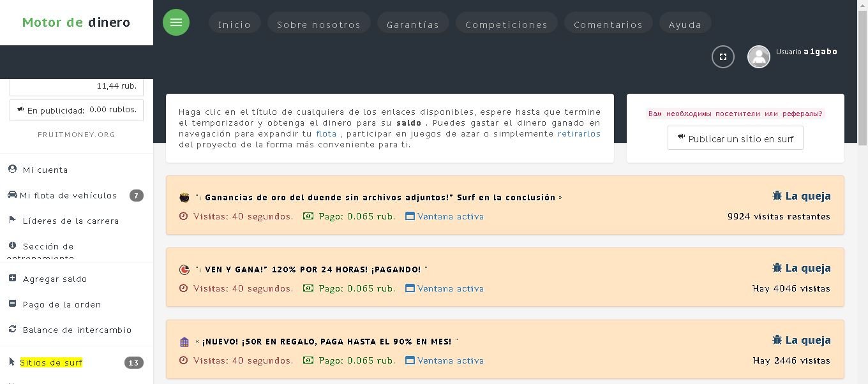Open the Competiciones menu item
Viewport: 868px width, 384px height.
pos(506,24)
